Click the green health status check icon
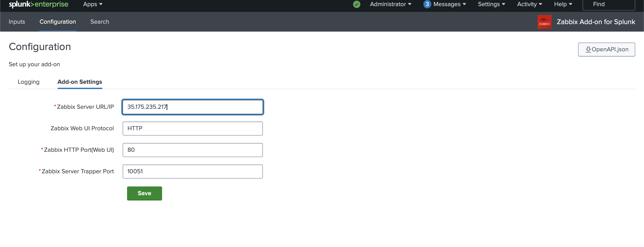Image resolution: width=644 pixels, height=247 pixels. 357,4
